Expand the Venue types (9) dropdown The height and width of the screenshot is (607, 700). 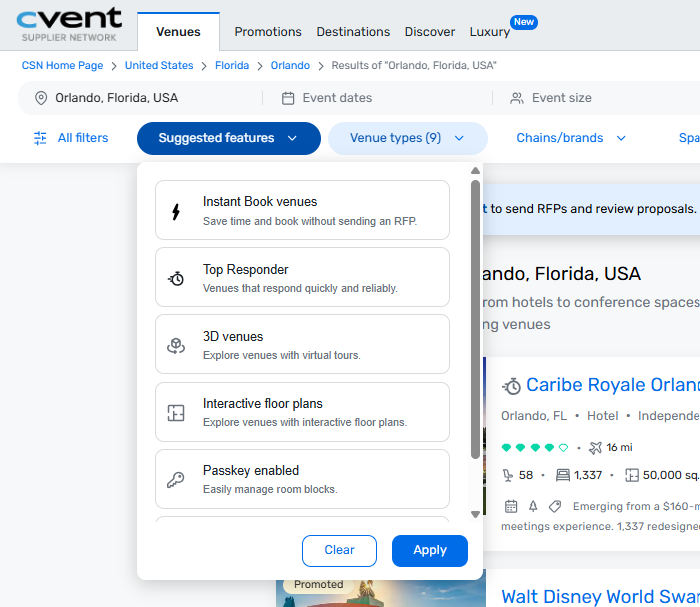point(408,138)
